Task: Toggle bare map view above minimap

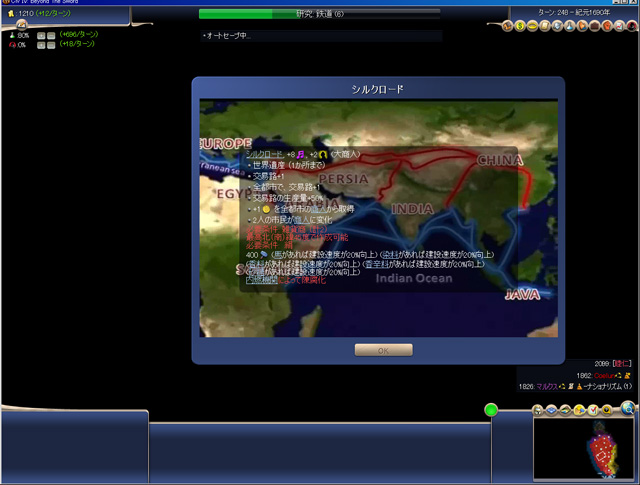Action: pos(565,410)
